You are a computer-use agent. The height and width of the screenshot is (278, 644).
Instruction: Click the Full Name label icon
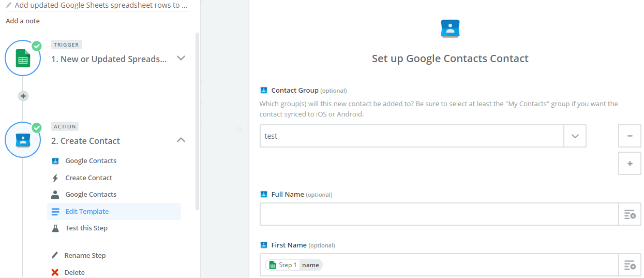click(x=264, y=194)
